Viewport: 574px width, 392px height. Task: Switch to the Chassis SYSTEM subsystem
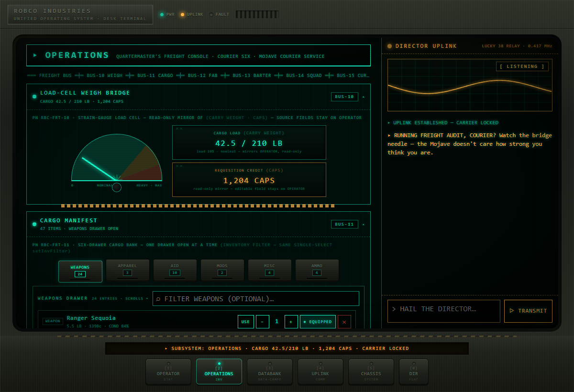(x=371, y=371)
